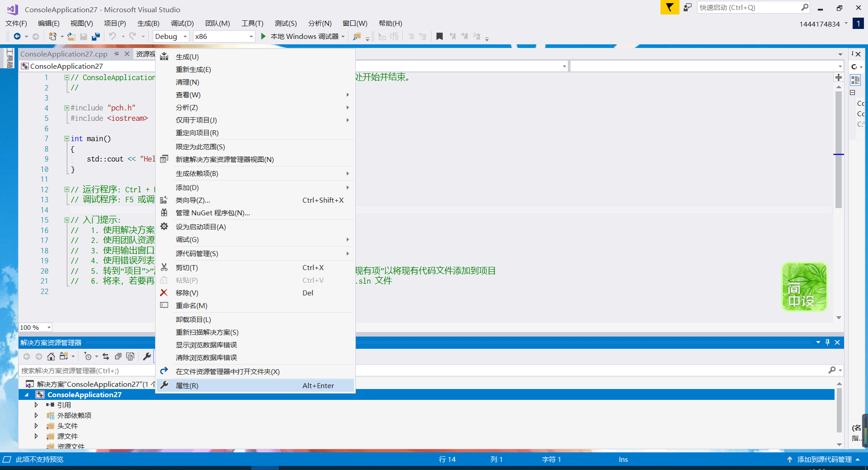Open the Debug configuration dropdown

click(170, 37)
